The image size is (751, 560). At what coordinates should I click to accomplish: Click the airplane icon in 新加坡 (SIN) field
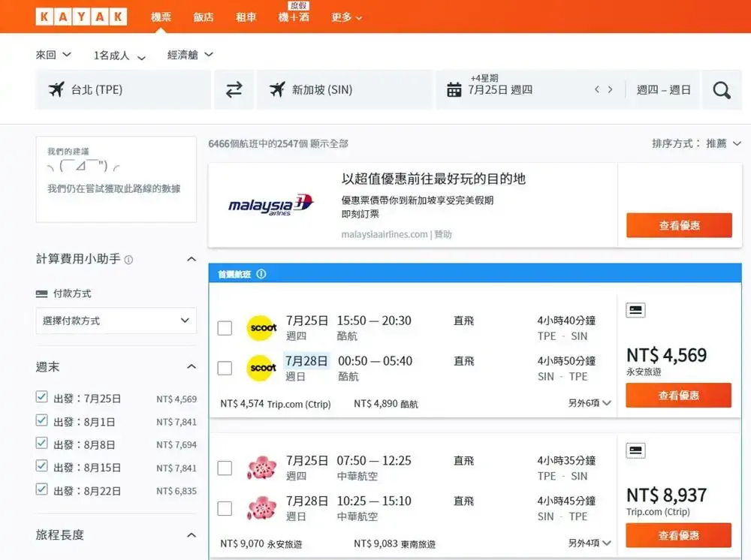(x=277, y=89)
